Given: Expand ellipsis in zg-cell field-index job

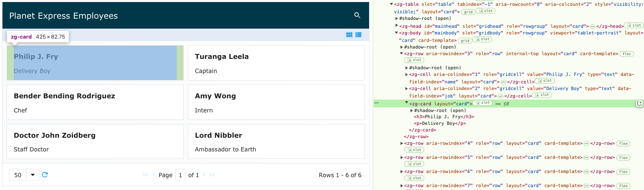Looking at the screenshot, I should pyautogui.click(x=500, y=96).
